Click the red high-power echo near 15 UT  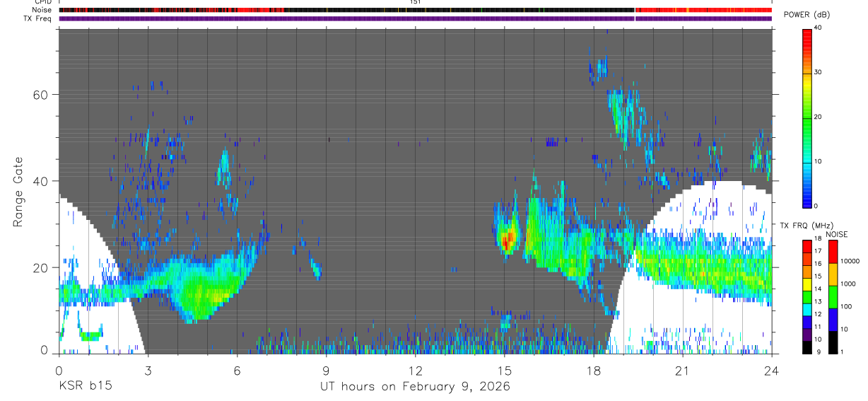pos(506,240)
